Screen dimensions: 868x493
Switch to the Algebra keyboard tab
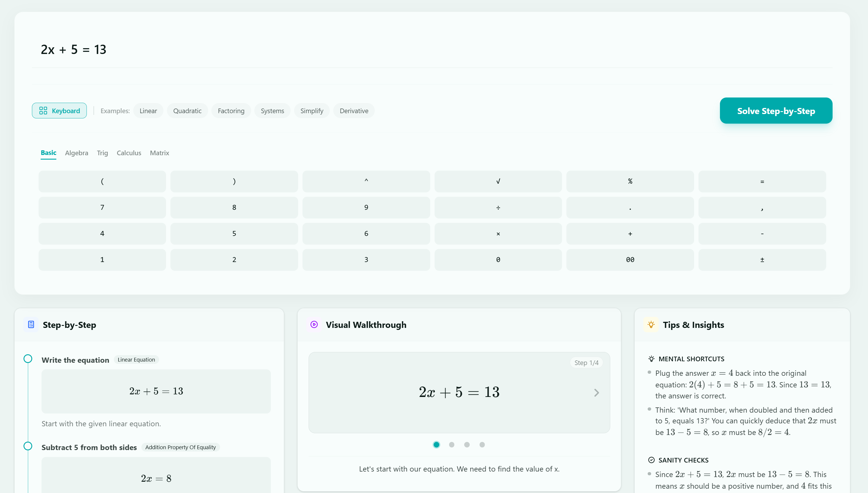click(x=76, y=153)
